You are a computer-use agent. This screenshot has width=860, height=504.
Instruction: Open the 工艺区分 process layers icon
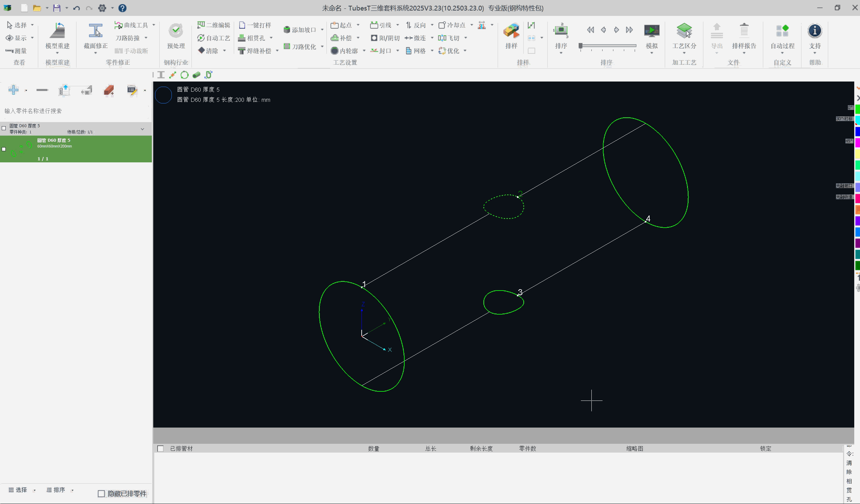[x=684, y=31]
